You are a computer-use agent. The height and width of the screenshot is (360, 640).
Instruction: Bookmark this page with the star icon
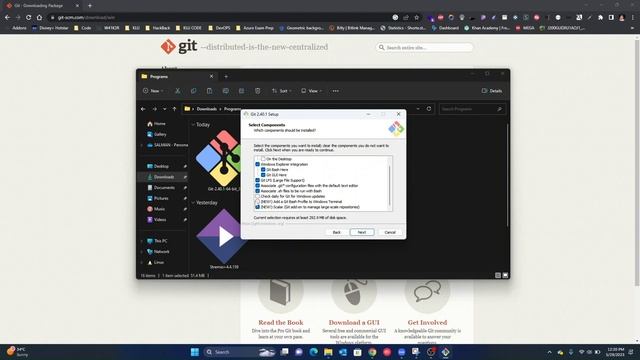(416, 18)
